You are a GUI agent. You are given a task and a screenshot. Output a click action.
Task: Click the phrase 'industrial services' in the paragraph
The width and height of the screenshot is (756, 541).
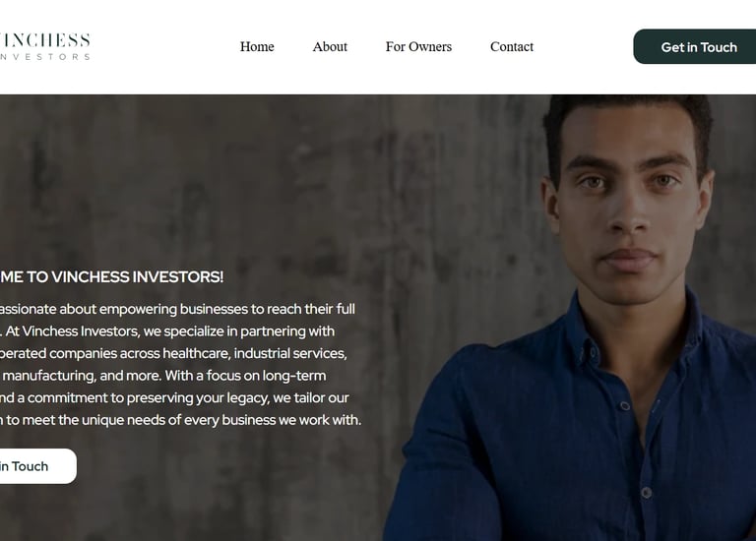point(290,353)
